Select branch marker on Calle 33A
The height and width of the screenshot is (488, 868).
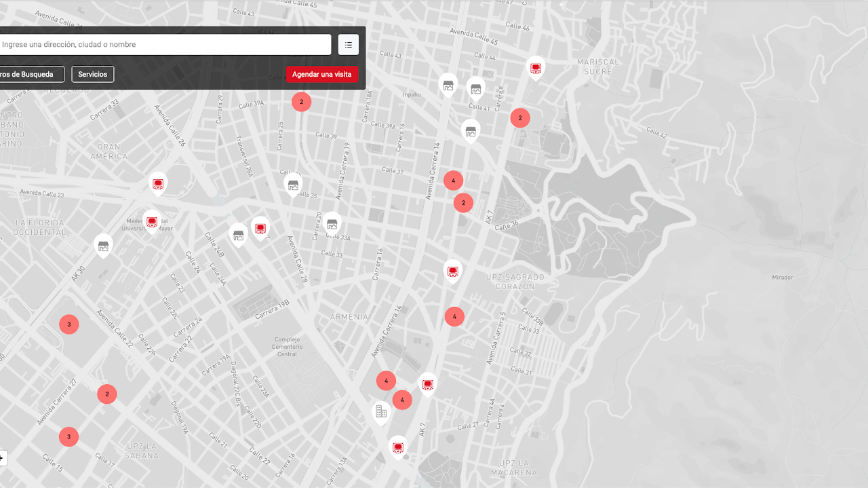[332, 223]
